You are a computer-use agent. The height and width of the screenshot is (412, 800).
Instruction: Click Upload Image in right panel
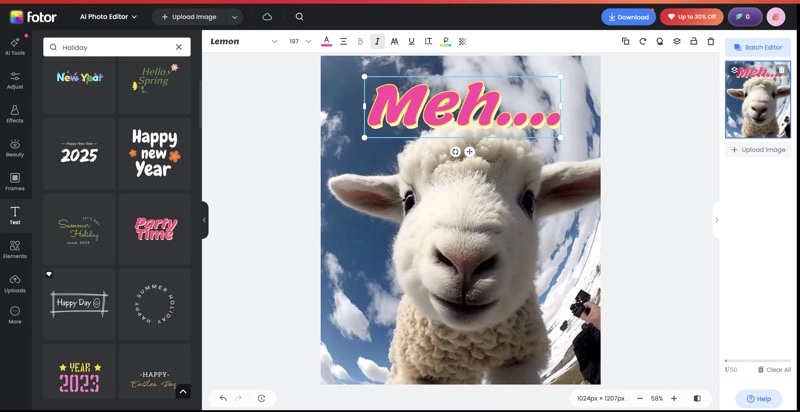[x=758, y=149]
